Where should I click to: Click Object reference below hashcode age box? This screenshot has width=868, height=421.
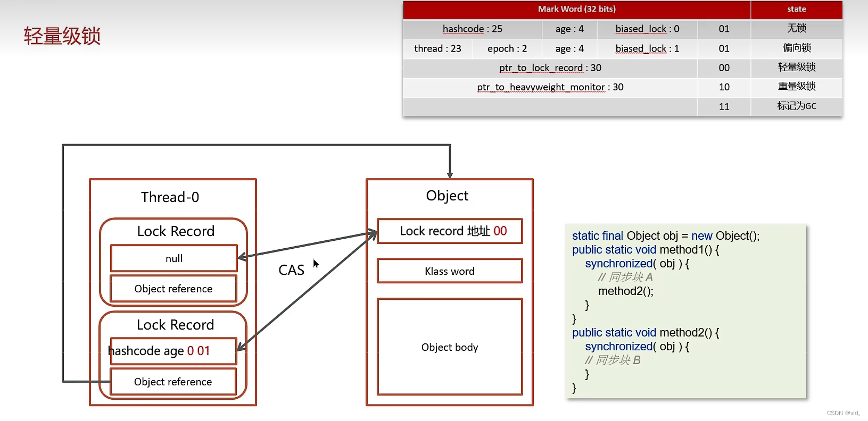[x=173, y=382]
